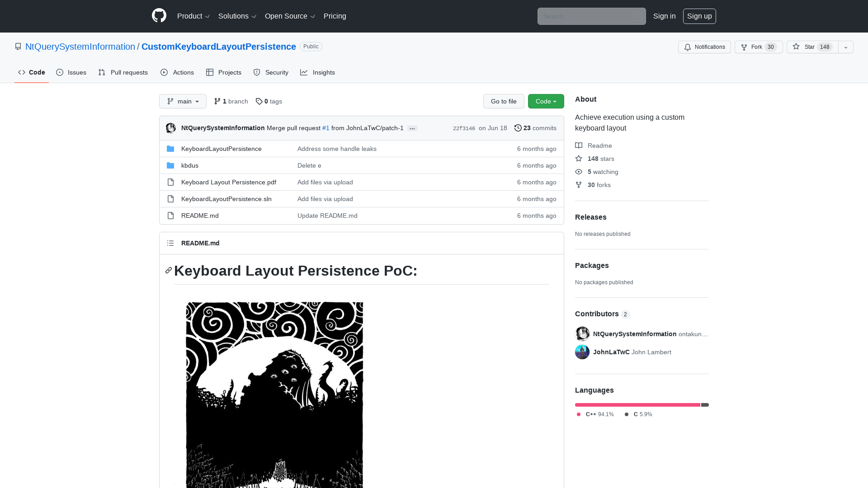The width and height of the screenshot is (868, 488).
Task: Click the Notifications button
Action: (x=704, y=47)
